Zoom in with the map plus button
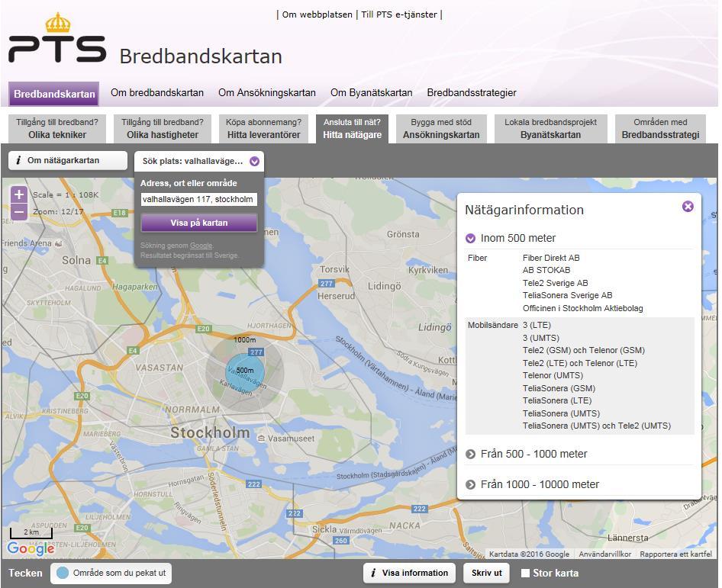The image size is (722, 588). click(19, 194)
